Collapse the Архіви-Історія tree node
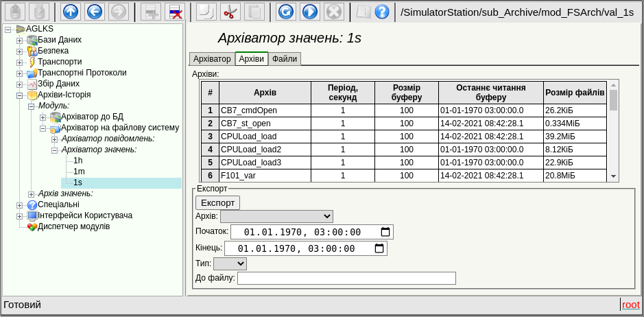644x317 pixels. 20,95
